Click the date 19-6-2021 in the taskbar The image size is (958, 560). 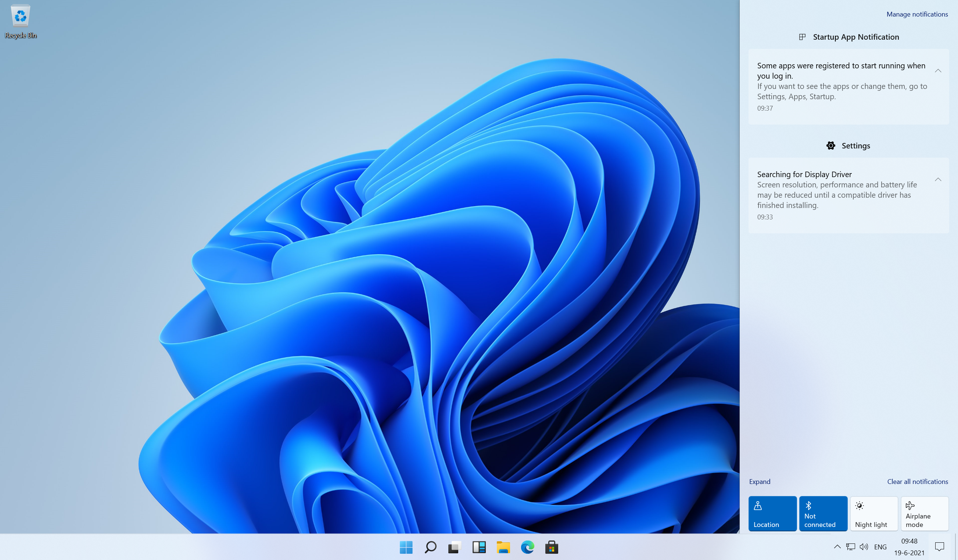(909, 553)
